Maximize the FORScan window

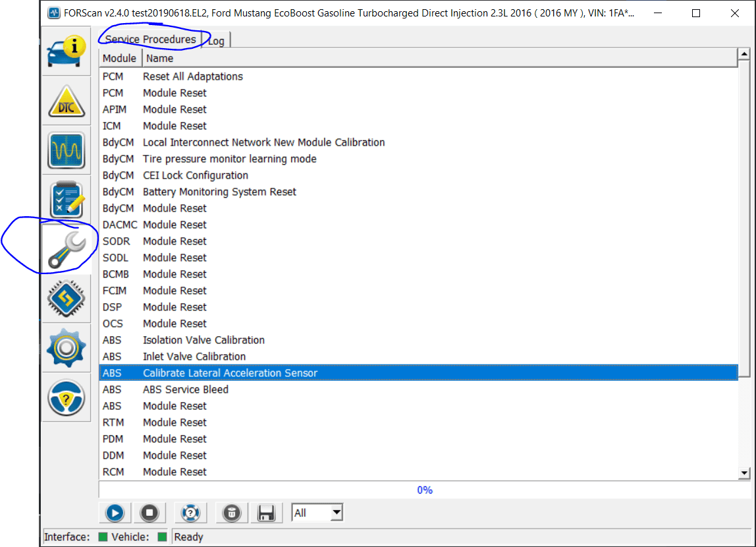coord(695,13)
